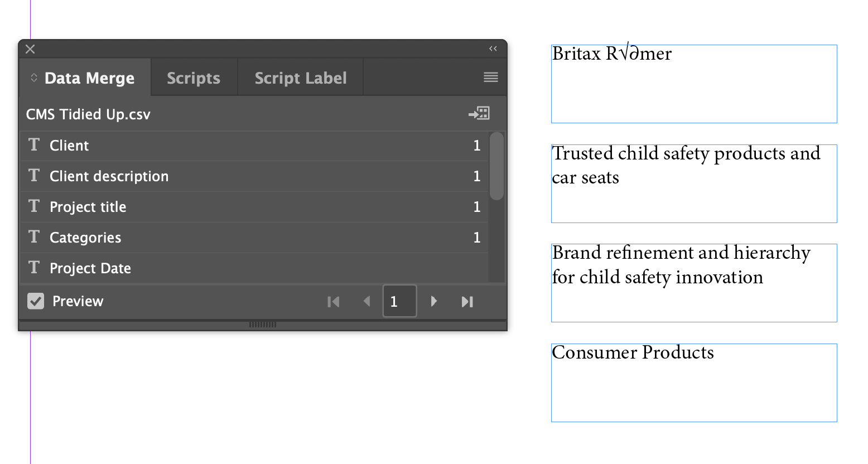Open the disclosure arrow beside Data Merge
This screenshot has width=868, height=464.
pyautogui.click(x=33, y=78)
